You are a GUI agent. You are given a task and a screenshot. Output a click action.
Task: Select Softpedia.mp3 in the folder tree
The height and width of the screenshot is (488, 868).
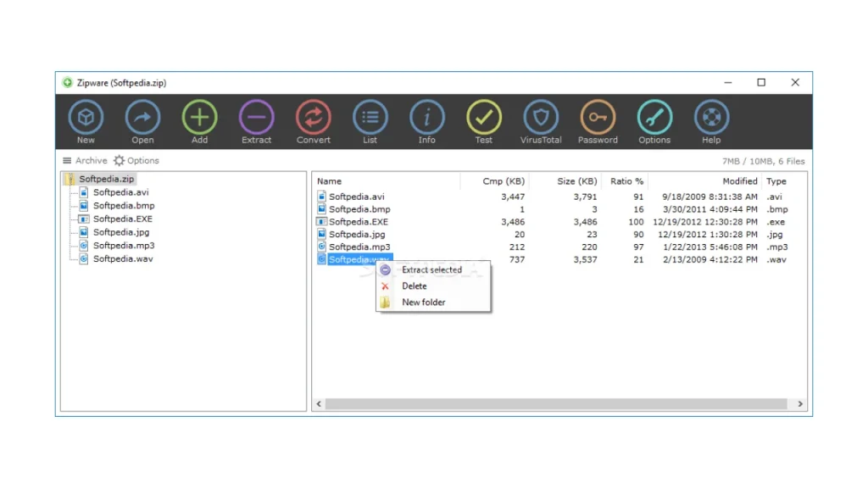click(124, 245)
